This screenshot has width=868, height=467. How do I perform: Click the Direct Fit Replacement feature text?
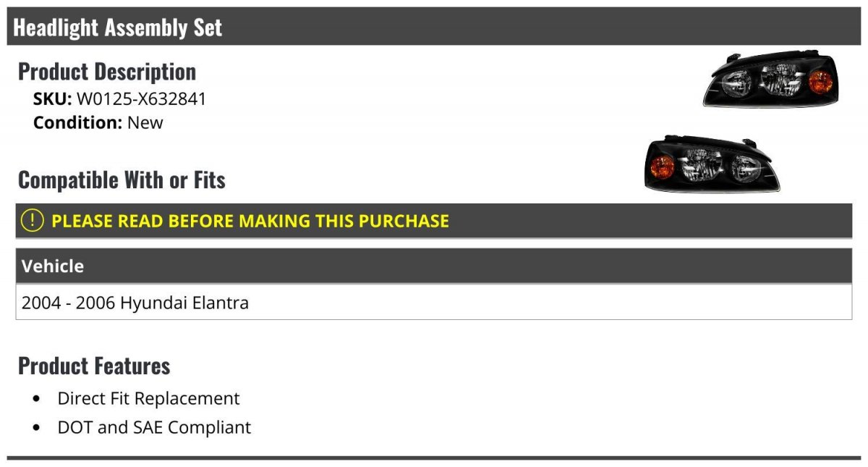click(148, 398)
